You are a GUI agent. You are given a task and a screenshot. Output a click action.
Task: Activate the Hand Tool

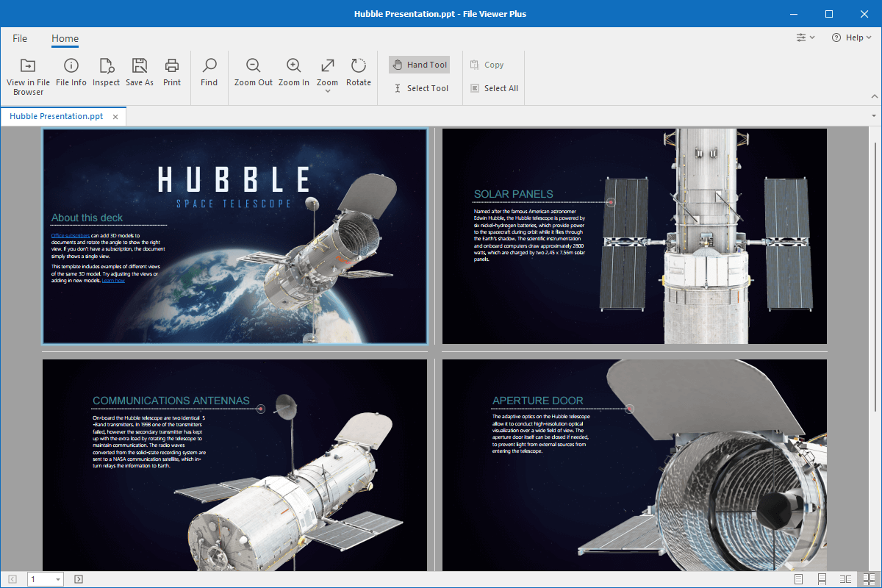click(419, 65)
